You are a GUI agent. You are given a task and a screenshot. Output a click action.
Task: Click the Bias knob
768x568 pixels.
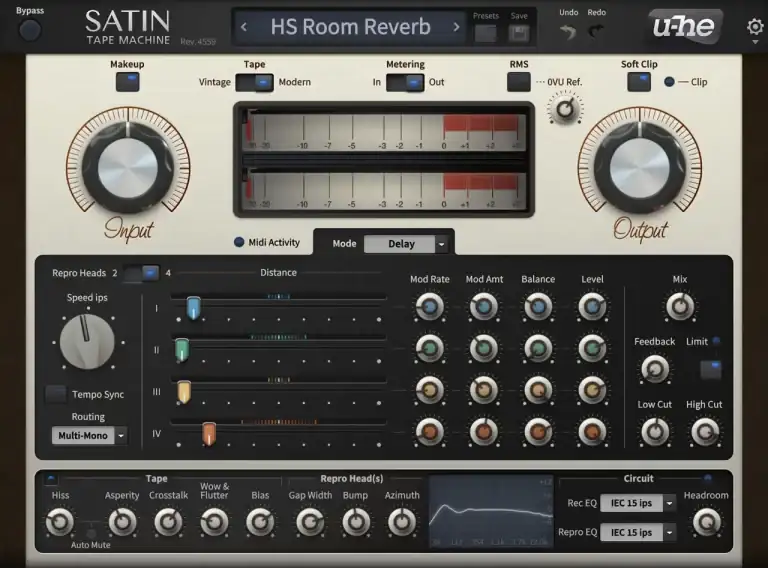point(260,522)
